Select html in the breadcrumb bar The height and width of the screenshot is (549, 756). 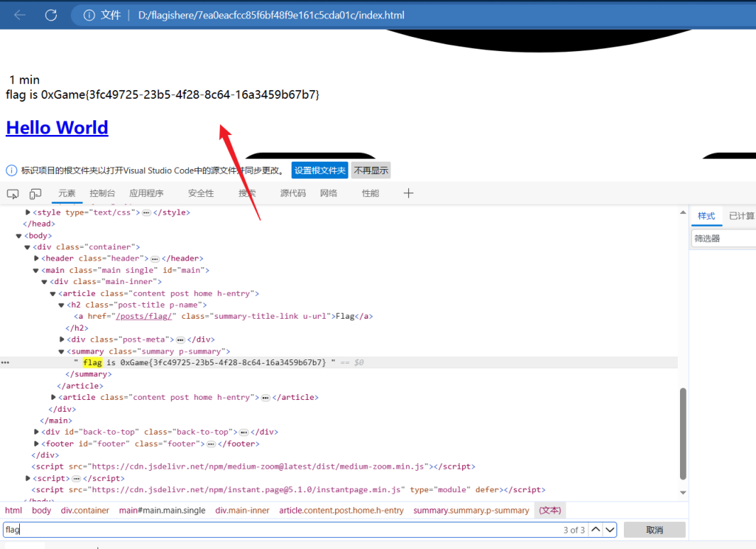click(x=13, y=511)
